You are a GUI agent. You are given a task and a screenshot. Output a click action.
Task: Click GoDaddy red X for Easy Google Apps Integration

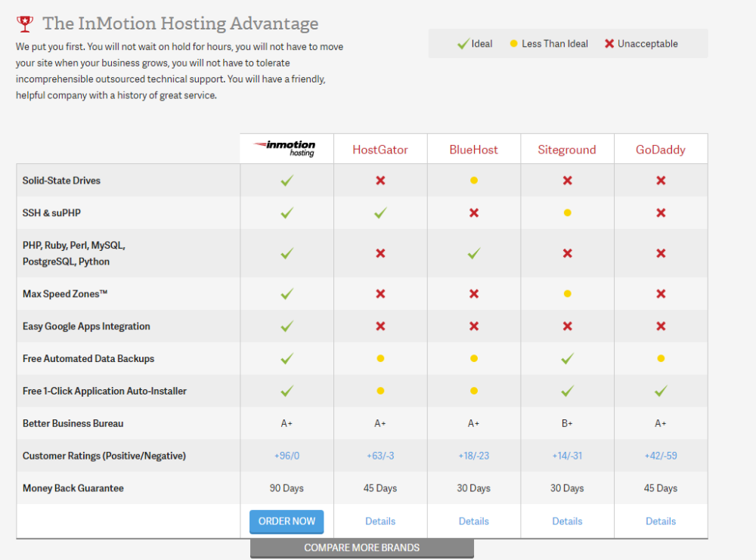pyautogui.click(x=661, y=326)
